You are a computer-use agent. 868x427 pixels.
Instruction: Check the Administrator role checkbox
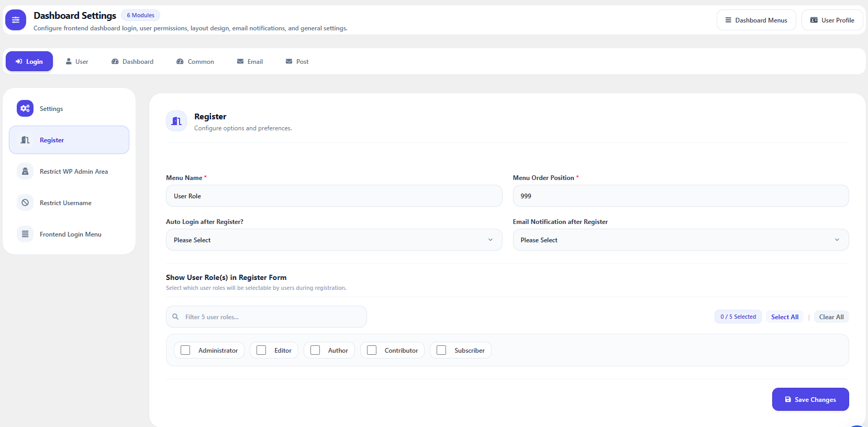tap(185, 350)
